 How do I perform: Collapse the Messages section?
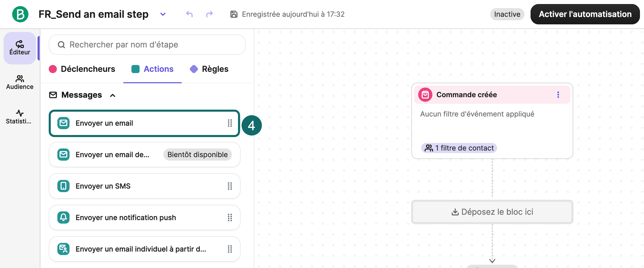(113, 95)
